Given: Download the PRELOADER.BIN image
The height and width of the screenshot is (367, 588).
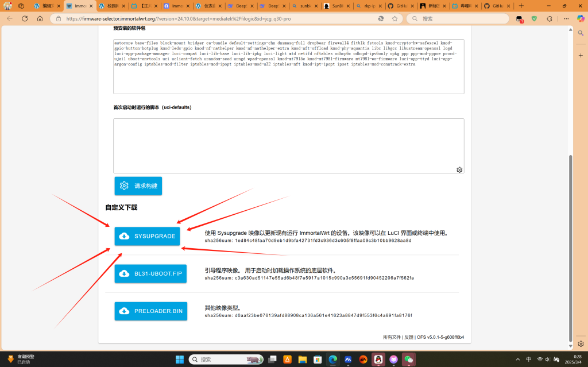Looking at the screenshot, I should coord(150,311).
